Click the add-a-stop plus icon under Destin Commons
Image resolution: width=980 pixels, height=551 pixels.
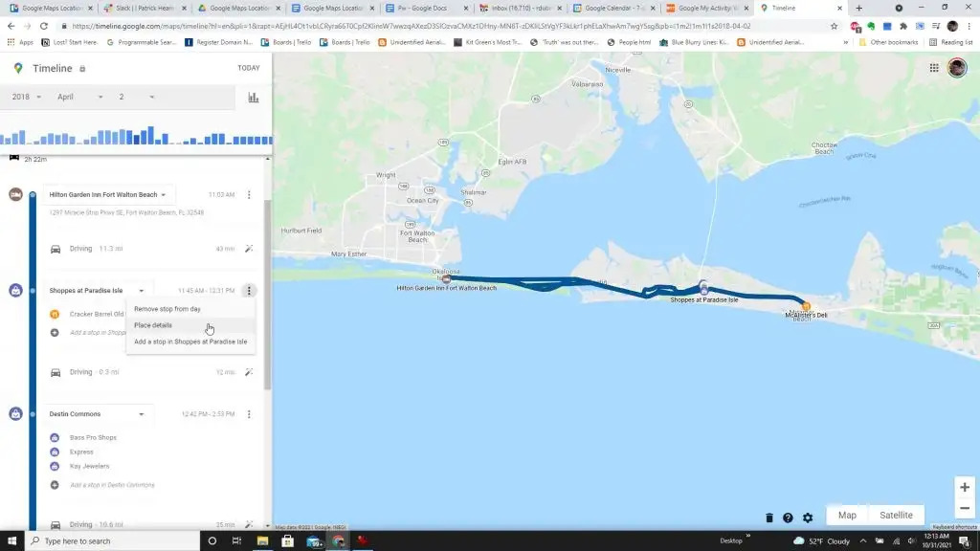click(x=55, y=485)
